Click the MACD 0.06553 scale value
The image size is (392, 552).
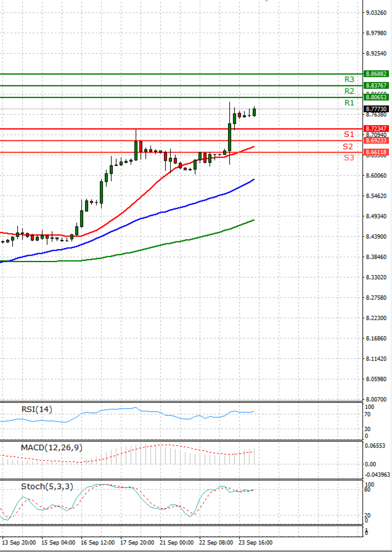coord(375,446)
